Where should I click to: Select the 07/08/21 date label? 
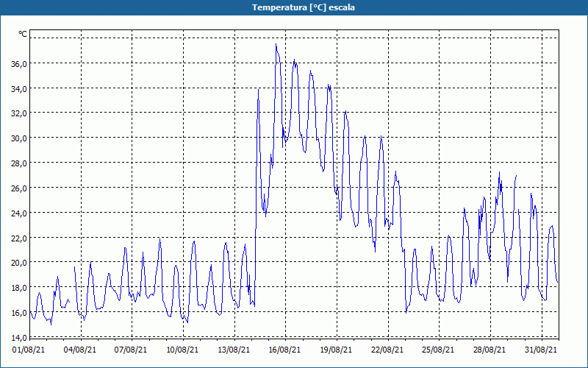131,350
